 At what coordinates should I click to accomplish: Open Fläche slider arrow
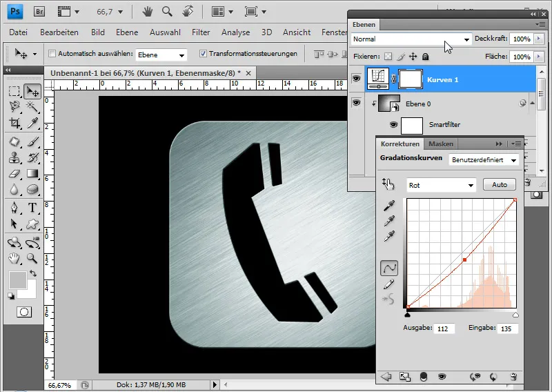pos(539,57)
